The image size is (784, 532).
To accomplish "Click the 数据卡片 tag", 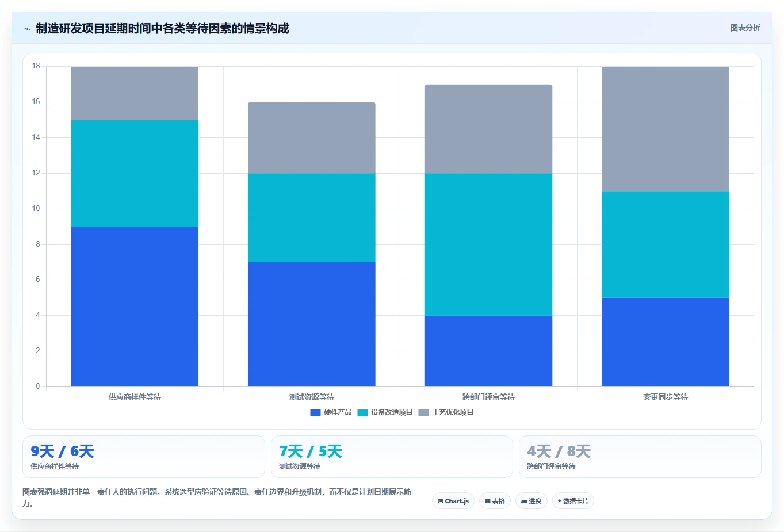I will tap(573, 501).
